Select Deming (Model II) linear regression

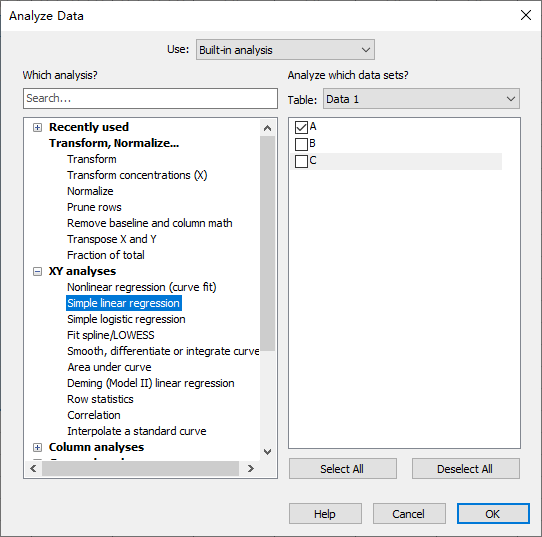151,383
